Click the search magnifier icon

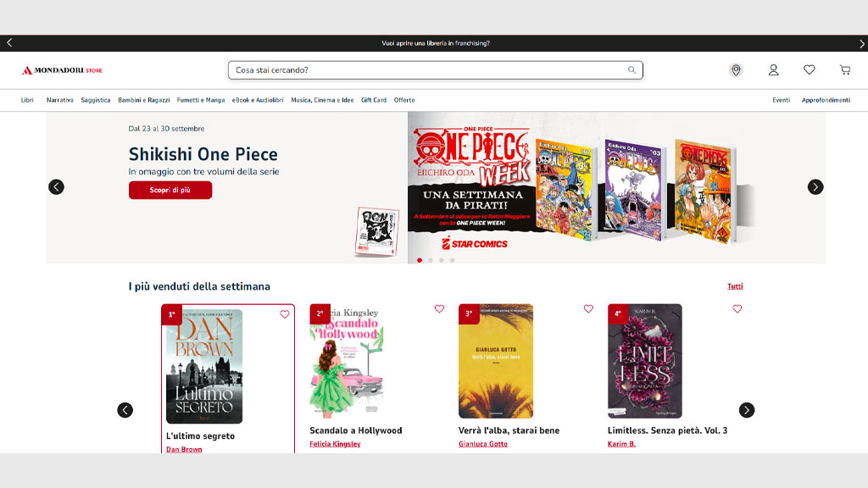click(632, 70)
